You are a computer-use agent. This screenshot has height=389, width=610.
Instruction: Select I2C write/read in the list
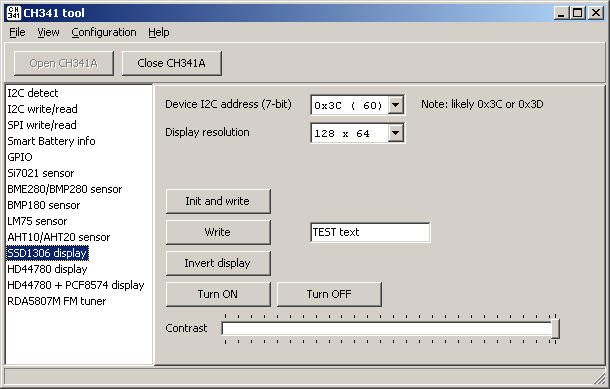42,109
